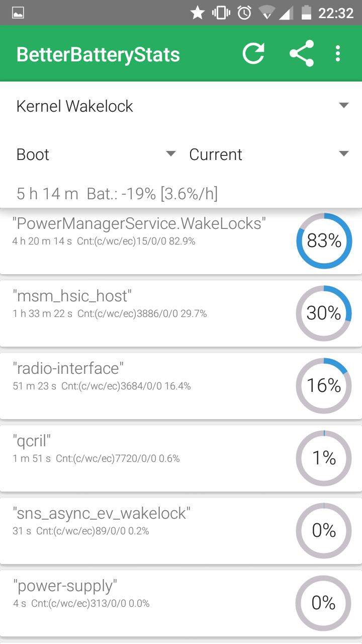Open the Current reference dropdown

point(268,154)
